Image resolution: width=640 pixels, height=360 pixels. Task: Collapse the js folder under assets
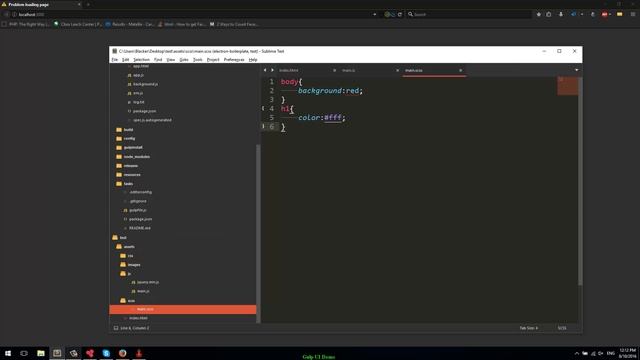click(x=129, y=274)
